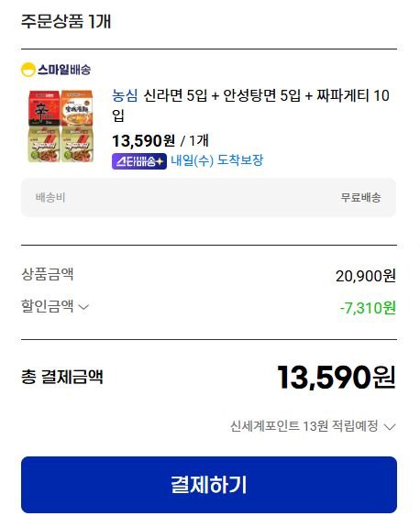Expand 신세계포인트 13원 적립예정 chevron
Screen dimensions: 420x527
coord(390,427)
